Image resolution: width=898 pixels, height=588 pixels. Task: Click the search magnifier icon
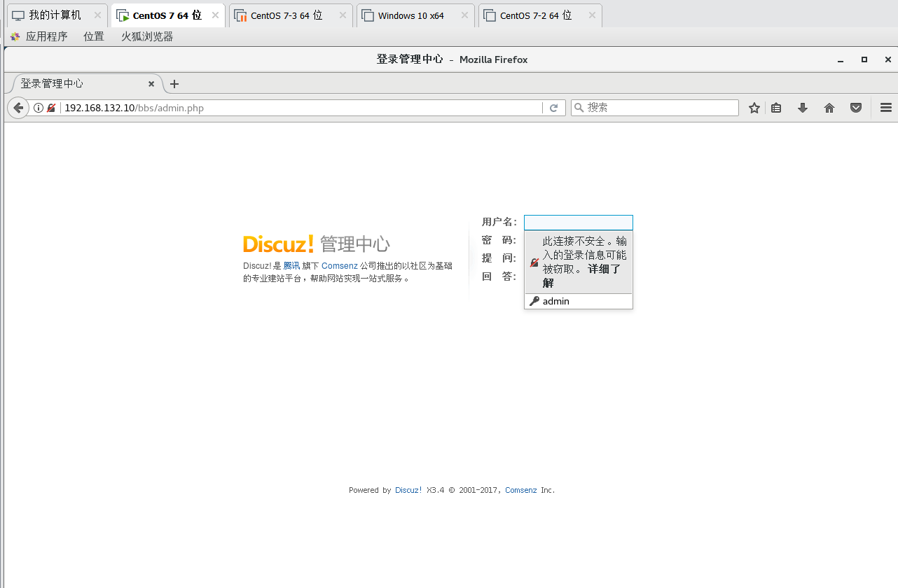coord(579,108)
